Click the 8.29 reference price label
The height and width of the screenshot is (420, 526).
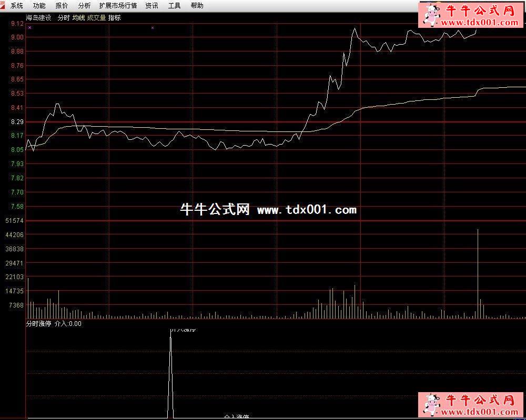(17, 122)
